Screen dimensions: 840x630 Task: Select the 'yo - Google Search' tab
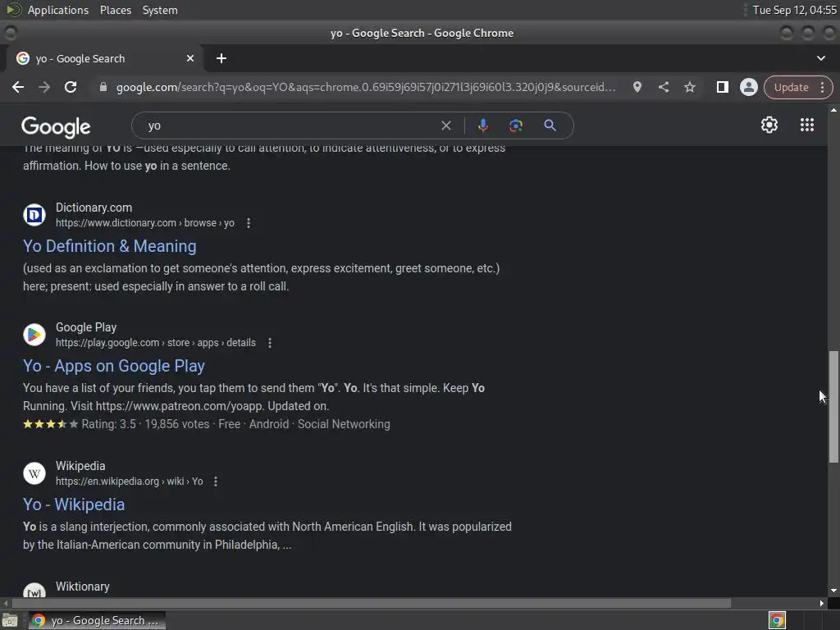pos(104,58)
